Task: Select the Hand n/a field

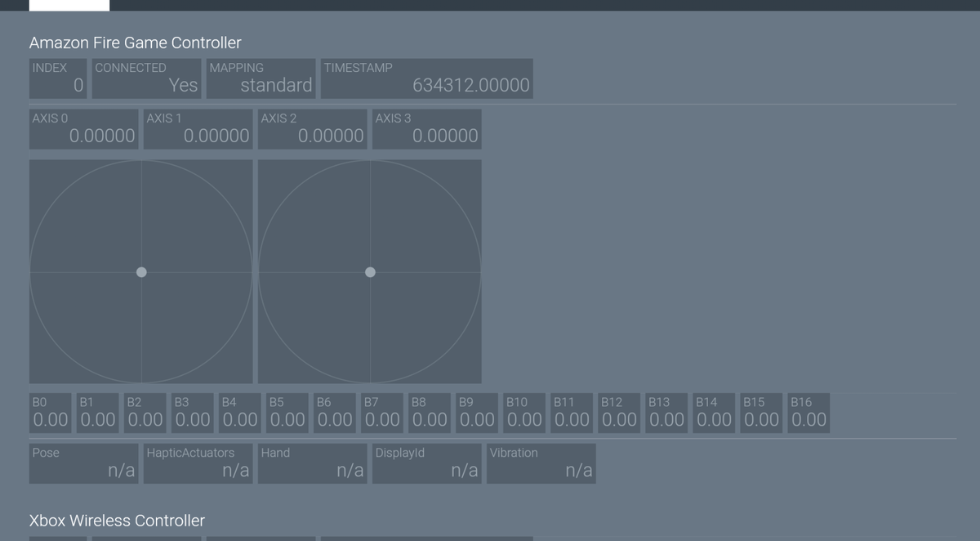Action: coord(313,463)
